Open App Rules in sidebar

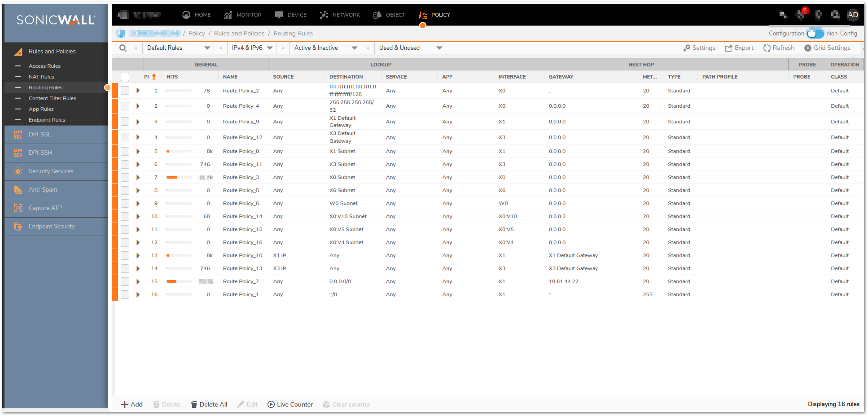click(x=41, y=109)
